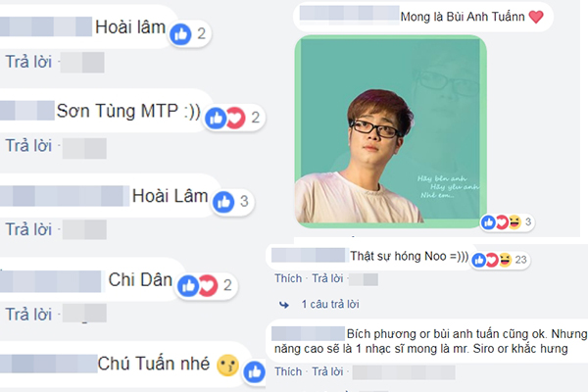Open the Bùi Anh Tuấn photo in the comment

coord(390,131)
